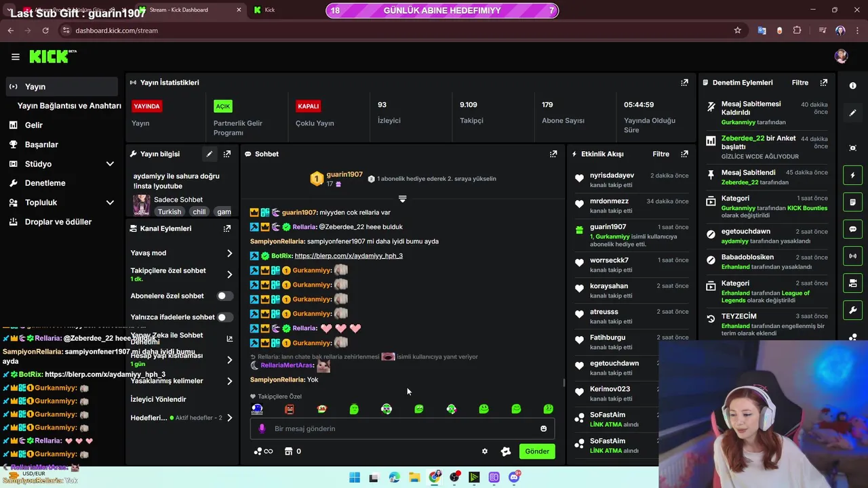Toggle Abonelere özel sohbet switch
Screen dimensions: 868x488
point(224,296)
